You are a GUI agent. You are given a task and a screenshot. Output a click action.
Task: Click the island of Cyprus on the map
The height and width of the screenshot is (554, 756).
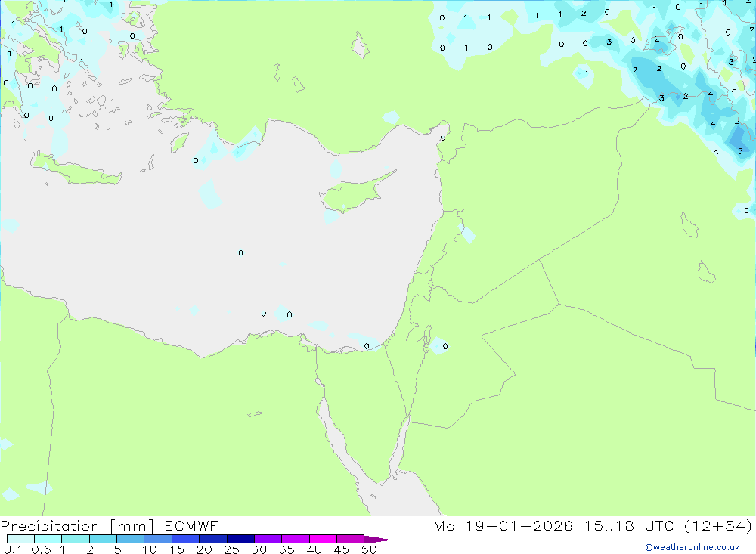coord(352,194)
